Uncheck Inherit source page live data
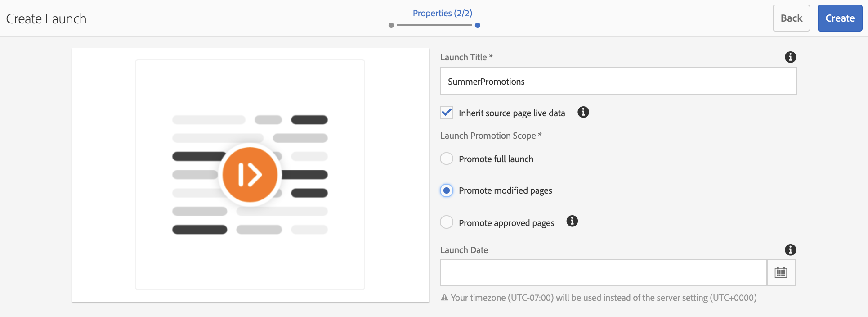The width and height of the screenshot is (868, 317). (447, 113)
